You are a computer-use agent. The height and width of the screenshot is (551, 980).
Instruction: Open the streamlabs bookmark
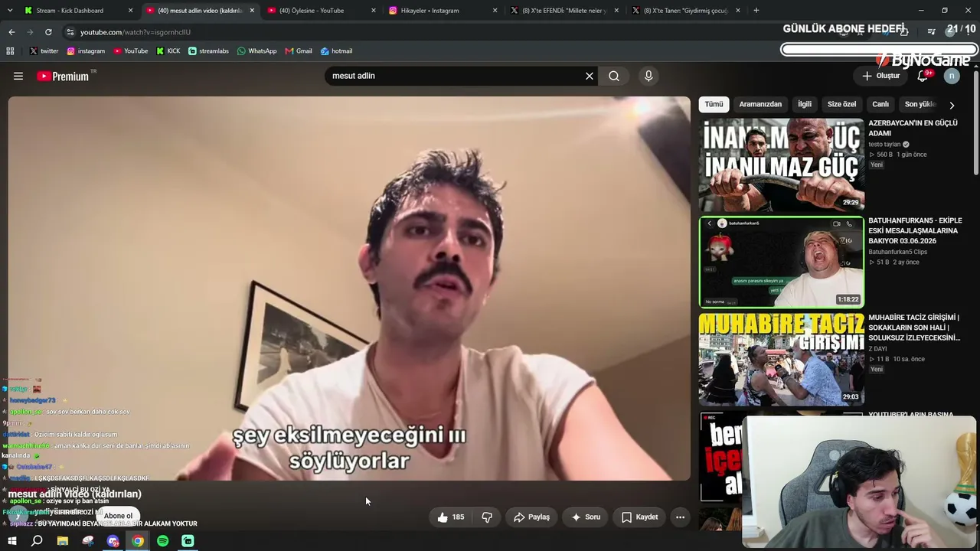pos(208,51)
